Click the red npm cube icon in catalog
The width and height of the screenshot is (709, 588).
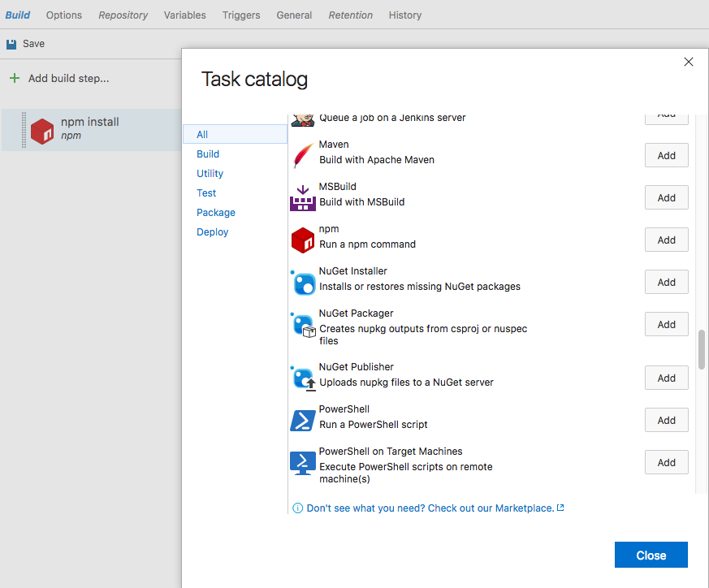coord(302,240)
